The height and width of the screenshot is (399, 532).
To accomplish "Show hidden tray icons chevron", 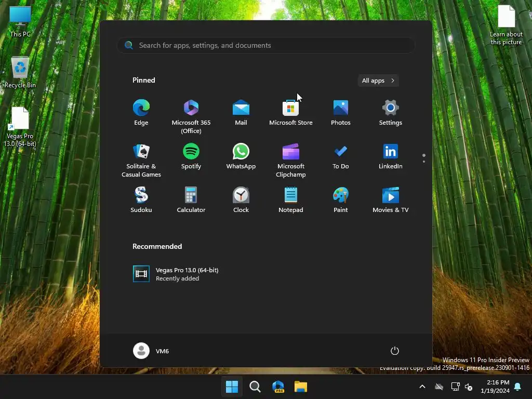I will pyautogui.click(x=422, y=387).
